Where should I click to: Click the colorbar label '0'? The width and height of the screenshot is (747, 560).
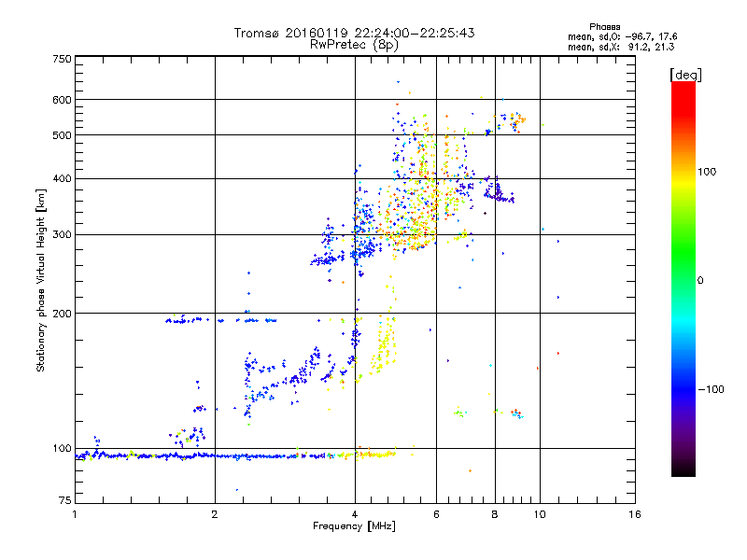click(700, 281)
